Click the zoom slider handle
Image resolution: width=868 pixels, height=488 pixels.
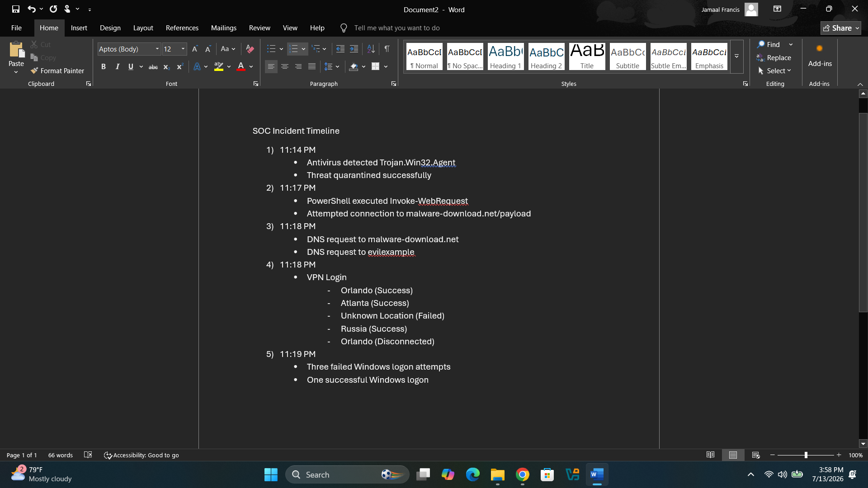tap(806, 455)
